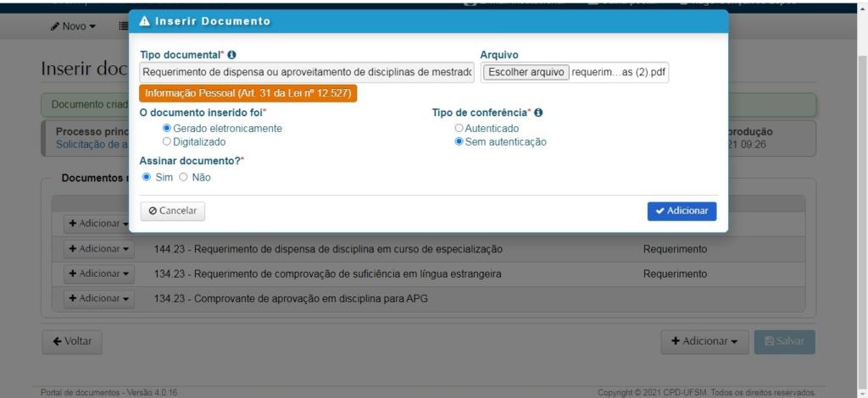Click the Tipo documental input field
Image resolution: width=868 pixels, height=398 pixels.
(x=307, y=73)
